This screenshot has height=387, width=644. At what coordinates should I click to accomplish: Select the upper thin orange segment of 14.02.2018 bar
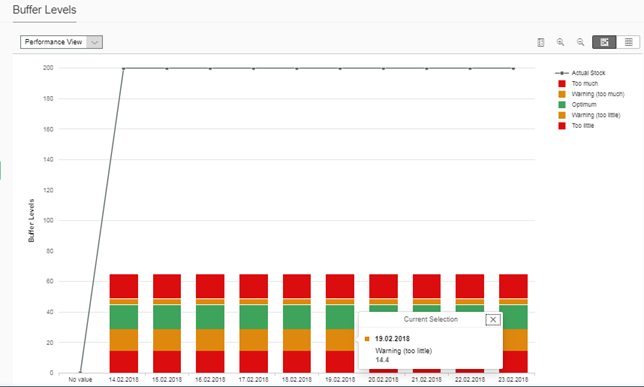(124, 302)
